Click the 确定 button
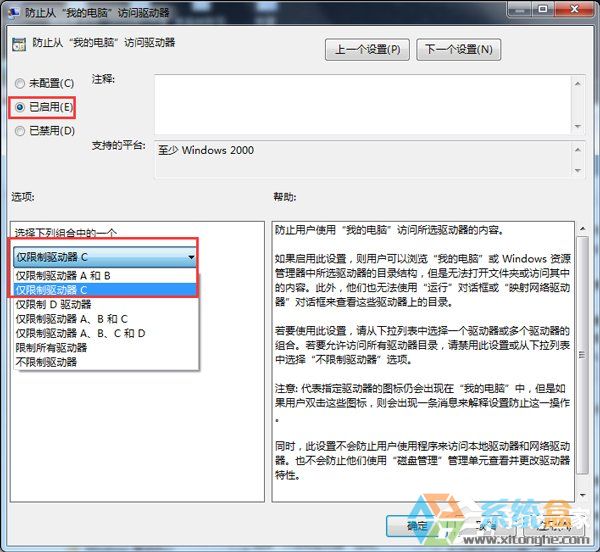 [x=417, y=526]
